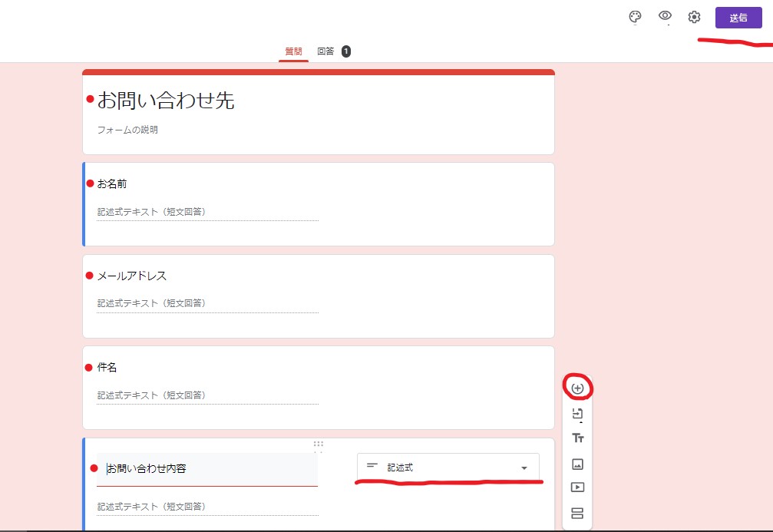Open the theme palette to customize colors
773x532 pixels.
click(635, 17)
